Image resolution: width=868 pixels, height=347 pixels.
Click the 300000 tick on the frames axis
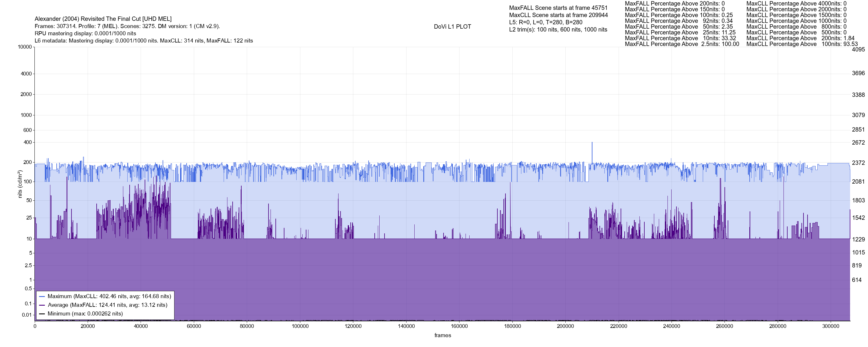[x=831, y=326]
